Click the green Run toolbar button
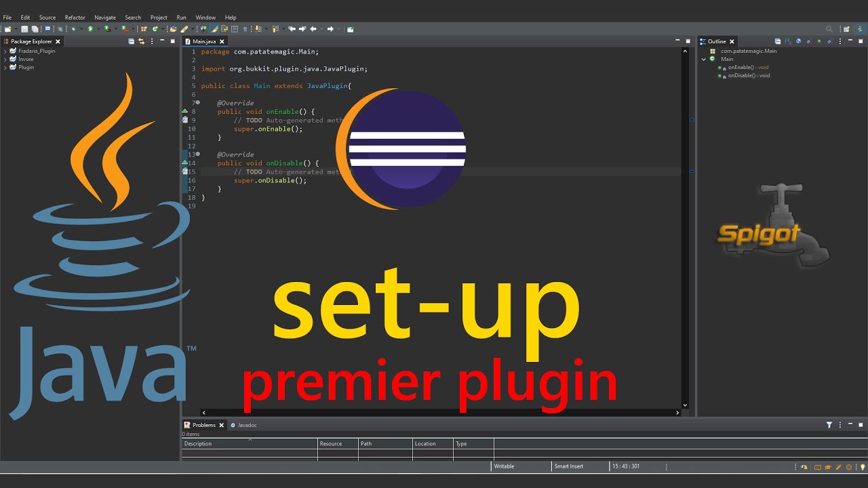The image size is (868, 488). click(x=90, y=29)
